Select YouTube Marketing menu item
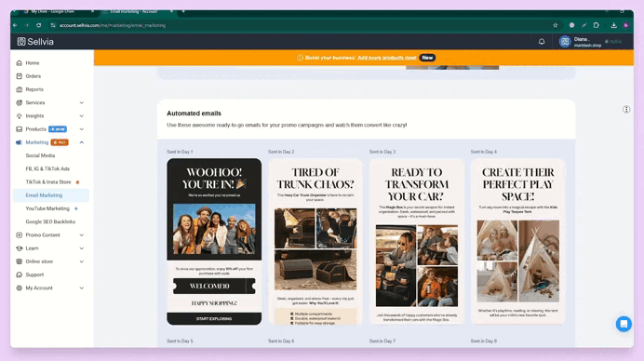The image size is (644, 361). coord(47,208)
